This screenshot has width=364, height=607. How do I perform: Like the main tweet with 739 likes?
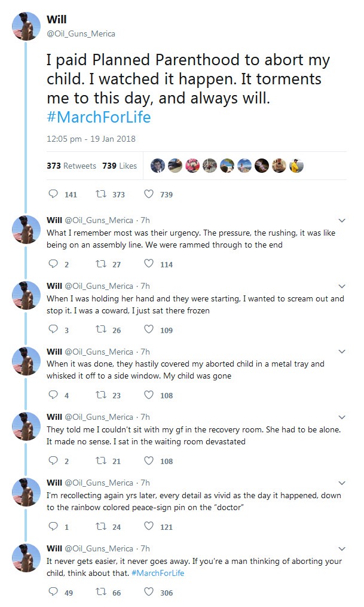click(x=149, y=194)
